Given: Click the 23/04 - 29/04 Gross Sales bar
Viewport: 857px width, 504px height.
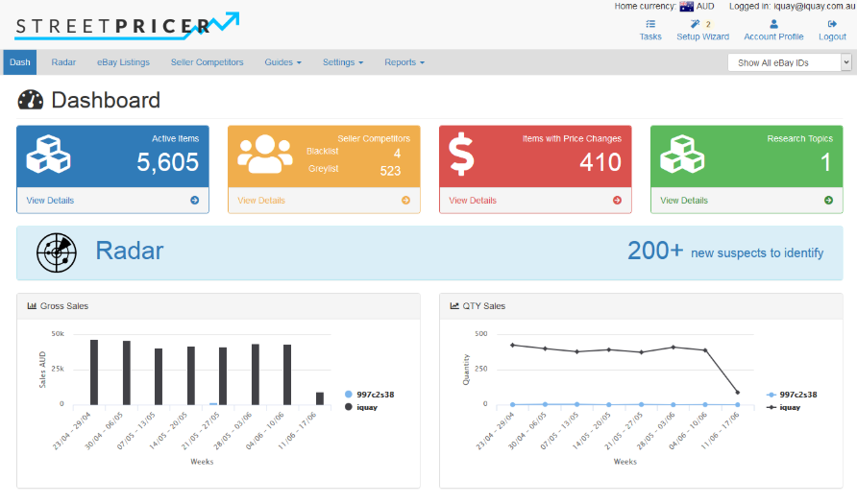Looking at the screenshot, I should pos(94,372).
